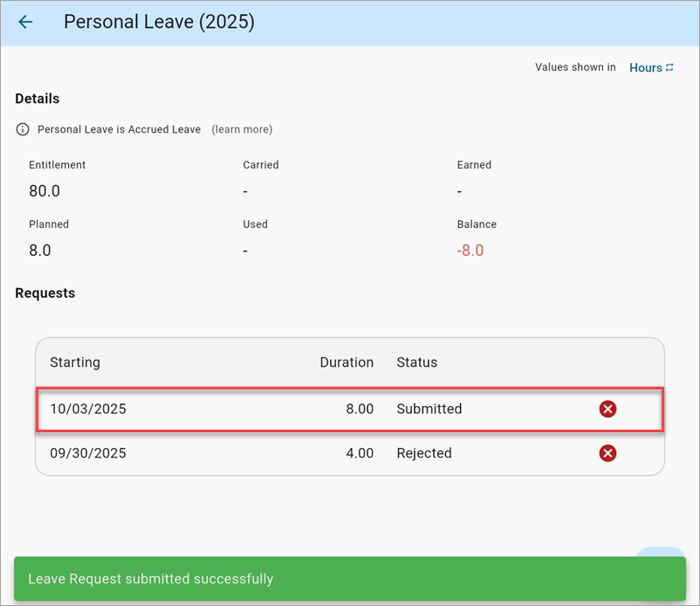Click the 8.0 Planned value
The width and height of the screenshot is (700, 606).
(40, 251)
